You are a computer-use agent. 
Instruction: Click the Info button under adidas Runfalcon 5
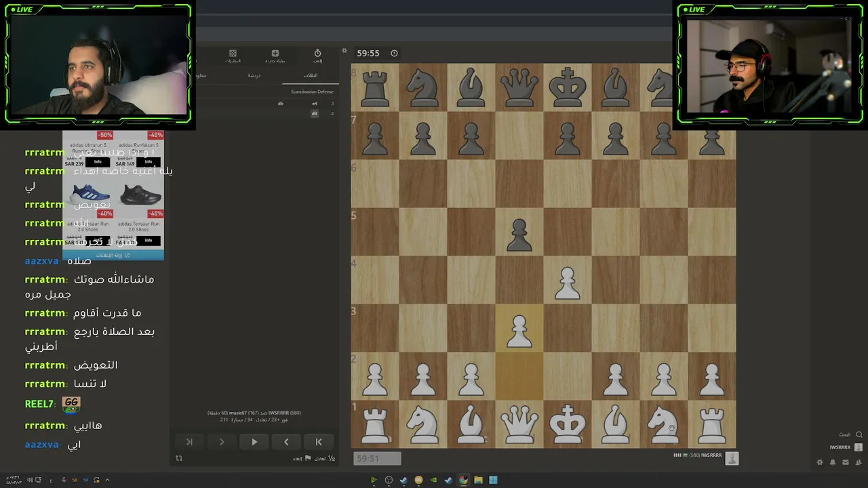coord(149,162)
